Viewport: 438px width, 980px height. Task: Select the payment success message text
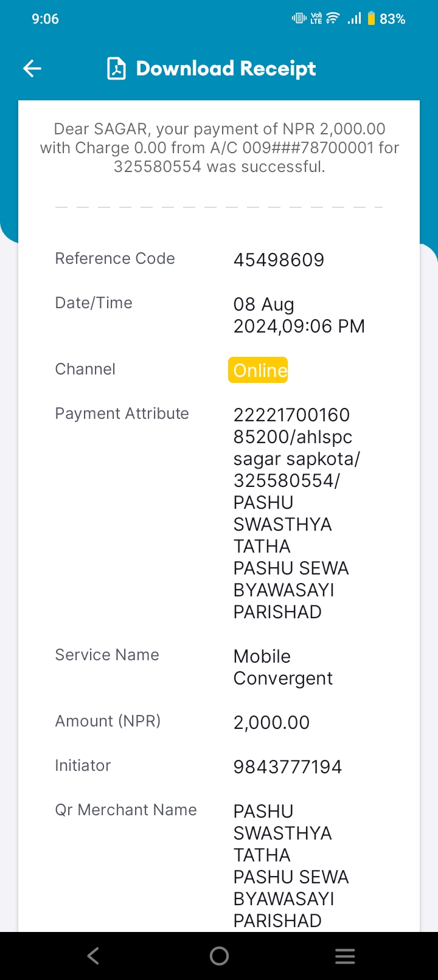(x=219, y=148)
